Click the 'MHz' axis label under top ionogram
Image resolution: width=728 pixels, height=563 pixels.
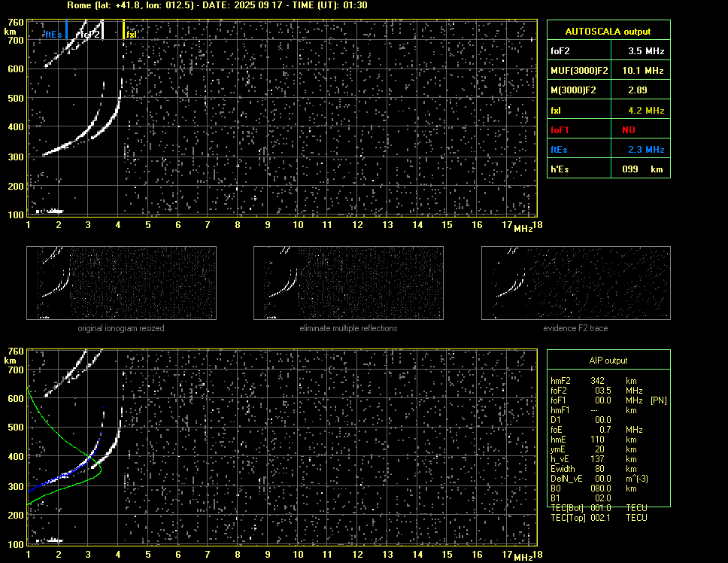(x=523, y=228)
